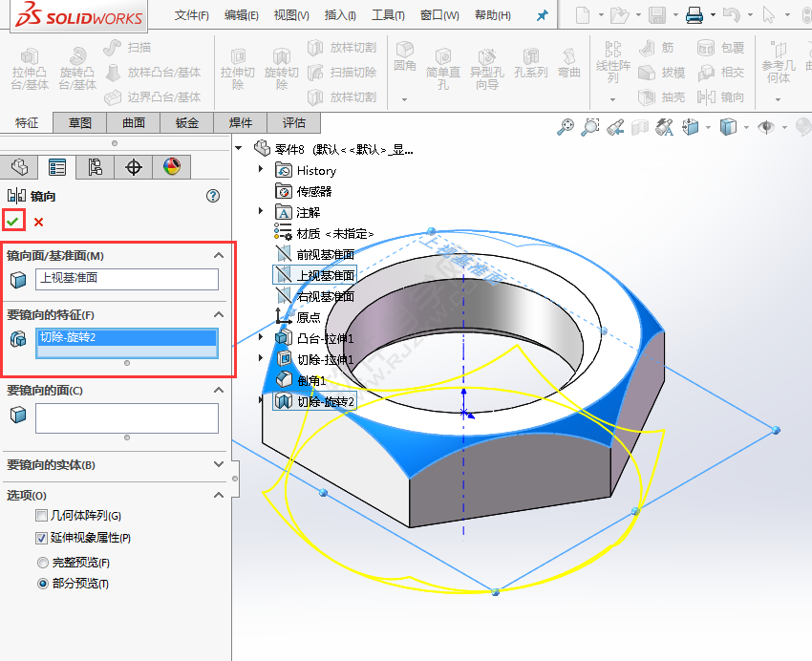Click the mirror plane input field

tap(127, 279)
